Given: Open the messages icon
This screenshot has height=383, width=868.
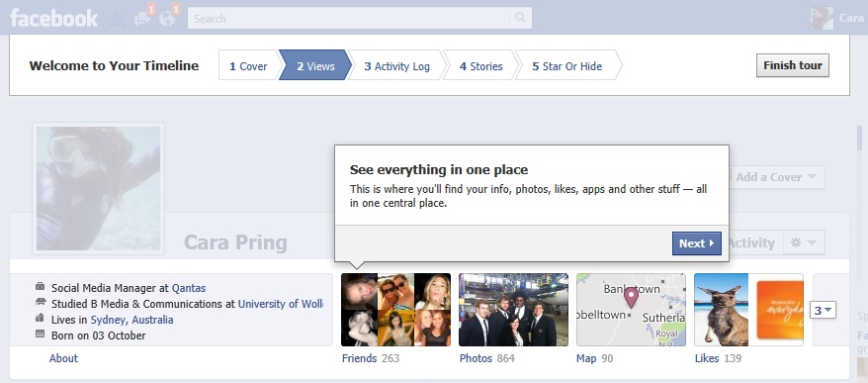Looking at the screenshot, I should 141,19.
